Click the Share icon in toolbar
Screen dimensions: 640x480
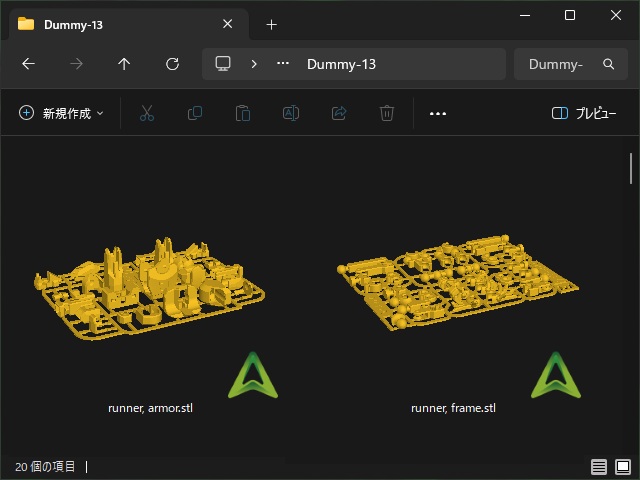pos(339,113)
